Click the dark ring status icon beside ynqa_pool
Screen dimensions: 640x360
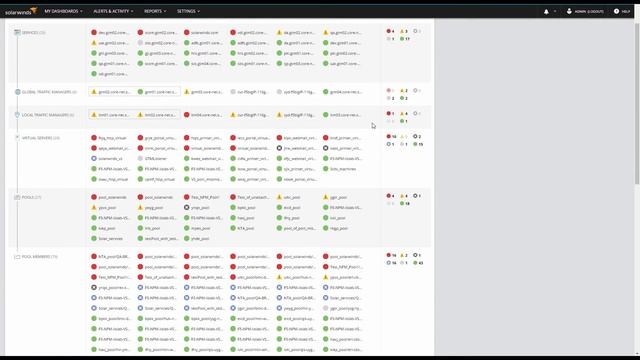187,208
